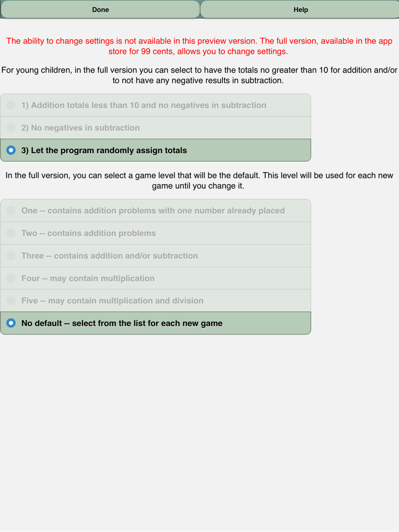Select radio circle for 2) No negatives

pyautogui.click(x=11, y=128)
